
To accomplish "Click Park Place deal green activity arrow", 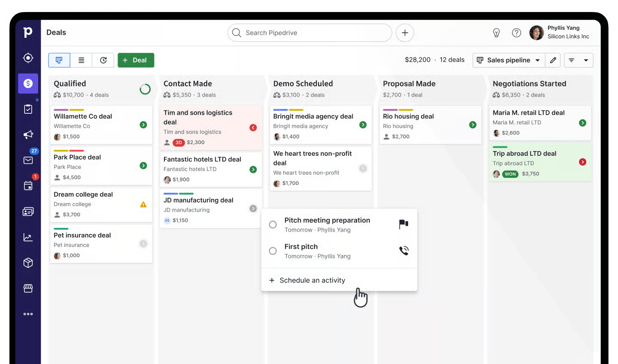I will 143,166.
